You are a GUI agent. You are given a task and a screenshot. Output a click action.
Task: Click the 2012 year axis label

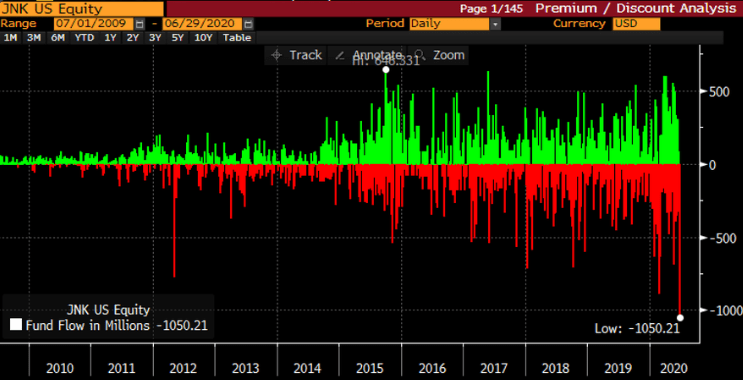[184, 368]
